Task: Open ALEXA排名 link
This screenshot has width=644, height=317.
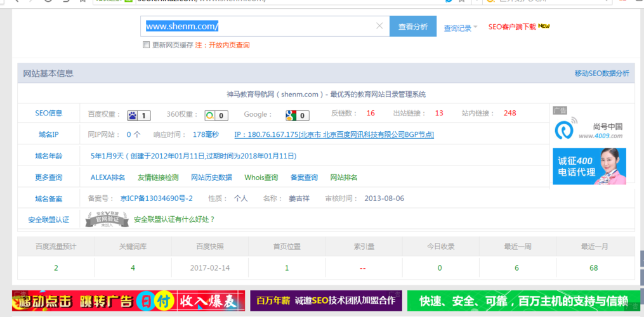Action: 108,178
